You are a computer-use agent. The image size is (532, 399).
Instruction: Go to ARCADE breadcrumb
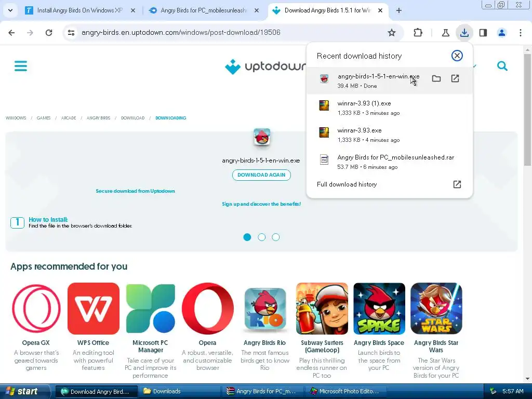coord(69,118)
